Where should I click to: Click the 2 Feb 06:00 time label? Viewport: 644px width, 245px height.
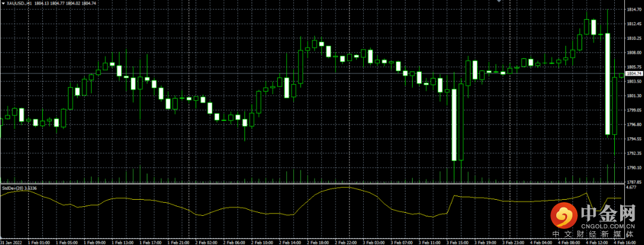coord(234,242)
